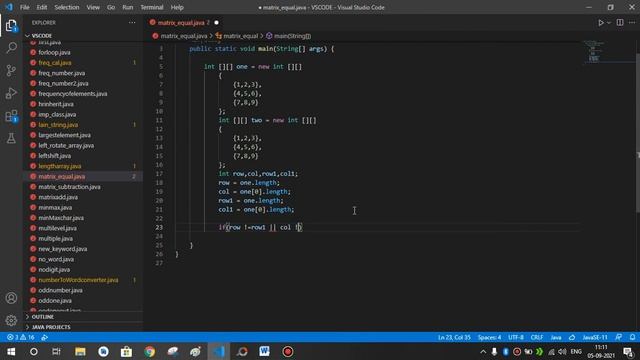
Task: Split the editor to the right
Action: [620, 23]
